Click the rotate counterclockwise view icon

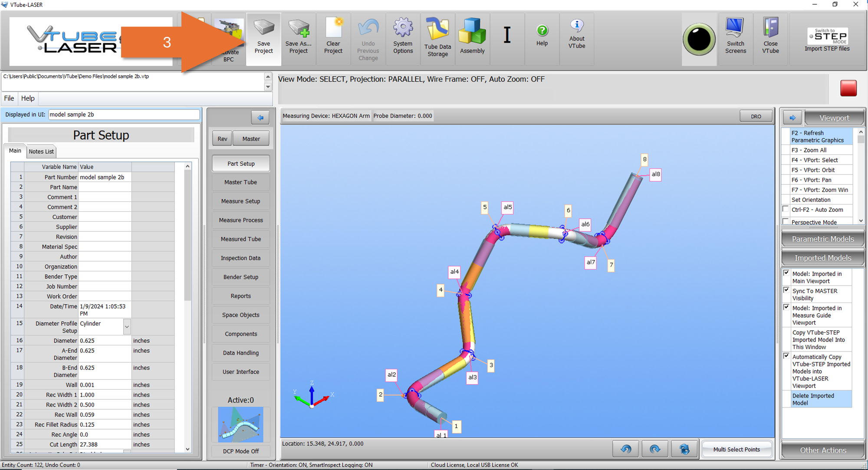coord(626,449)
